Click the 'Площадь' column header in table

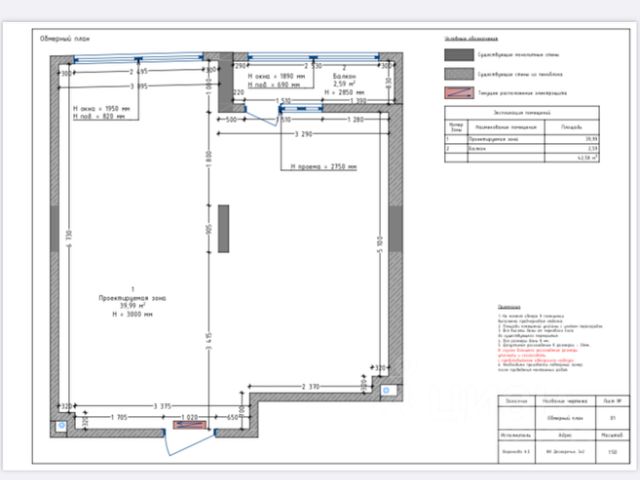pos(571,127)
